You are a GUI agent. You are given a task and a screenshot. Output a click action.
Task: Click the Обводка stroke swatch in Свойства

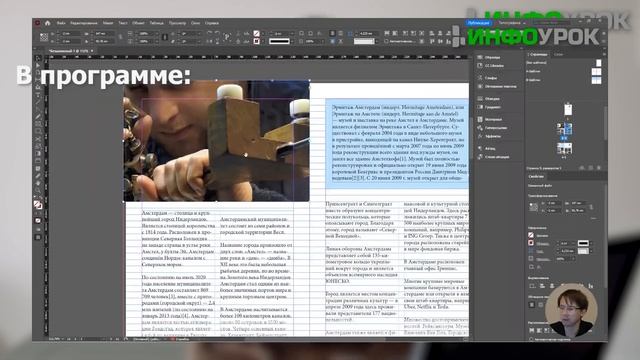(531, 243)
